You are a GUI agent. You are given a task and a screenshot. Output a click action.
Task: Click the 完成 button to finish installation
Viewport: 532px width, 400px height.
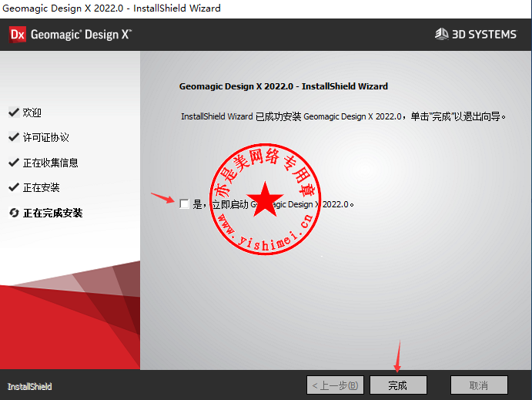398,385
